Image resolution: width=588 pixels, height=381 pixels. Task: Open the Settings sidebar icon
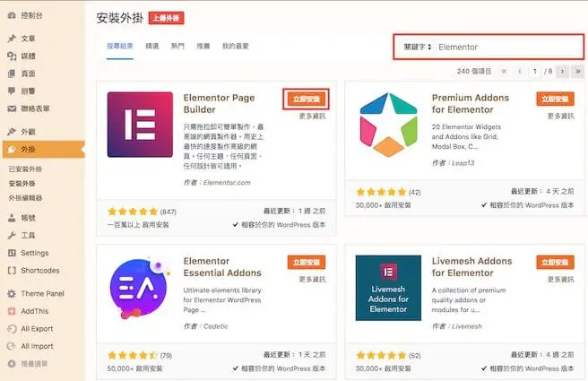point(12,253)
